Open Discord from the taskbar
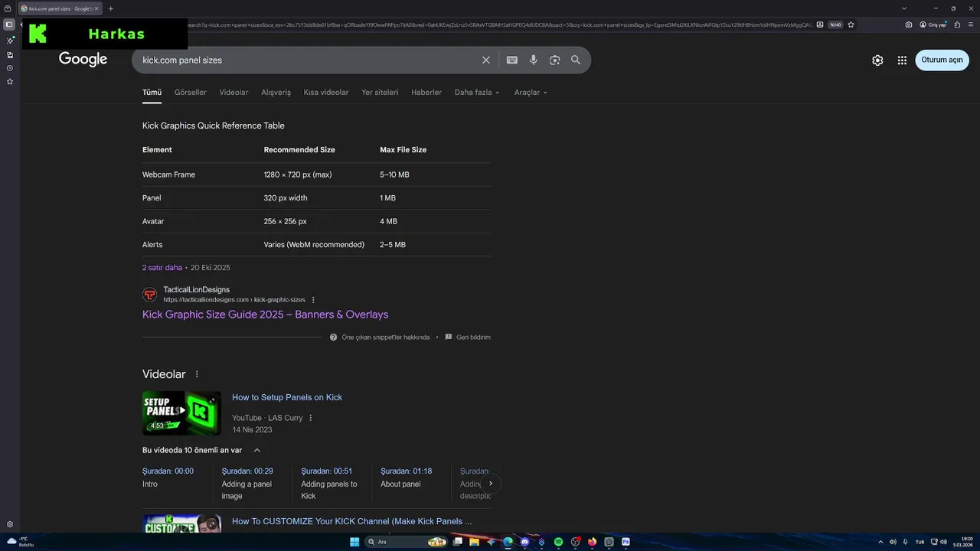Viewport: 980px width, 551px height. point(524,542)
